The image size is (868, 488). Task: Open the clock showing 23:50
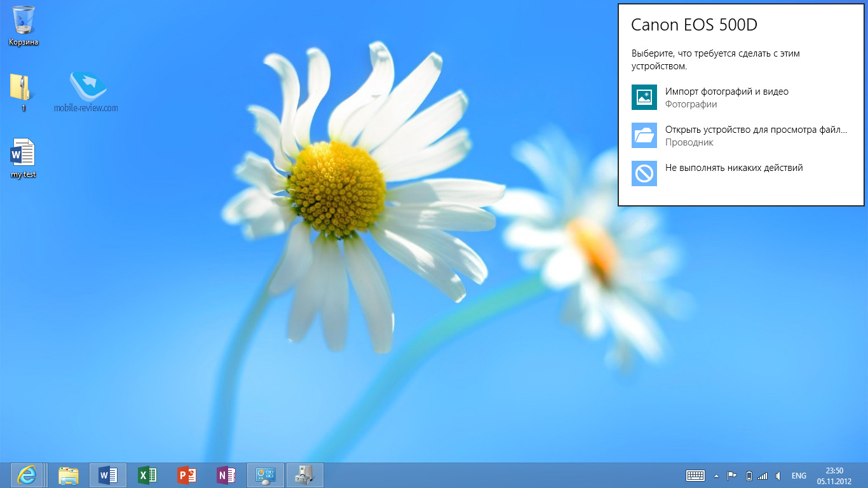[x=834, y=475]
